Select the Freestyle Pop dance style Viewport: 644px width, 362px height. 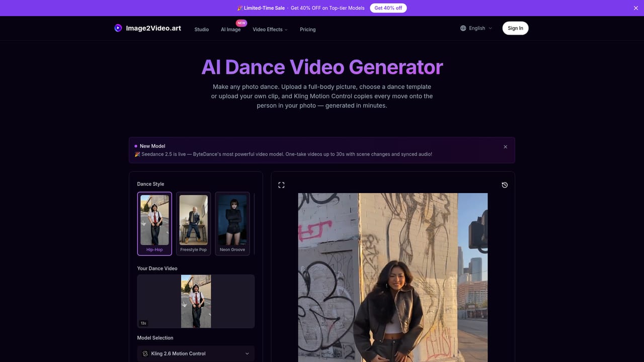[193, 224]
